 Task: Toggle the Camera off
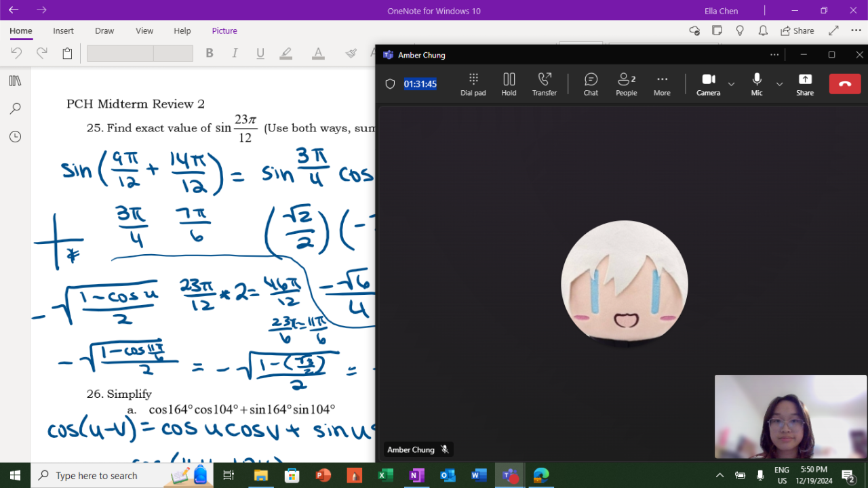708,83
